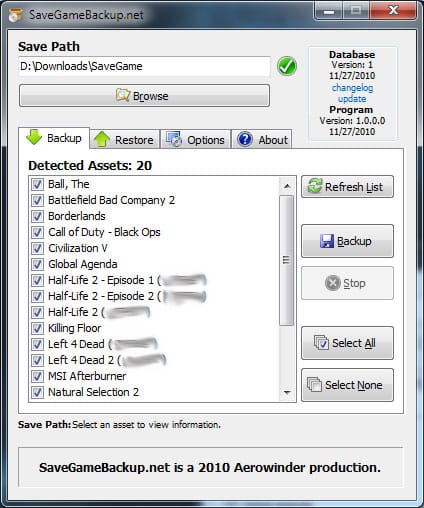Uncheck the Left 4 Dead 2 checkbox
Screen dimensions: 424x508
37,360
